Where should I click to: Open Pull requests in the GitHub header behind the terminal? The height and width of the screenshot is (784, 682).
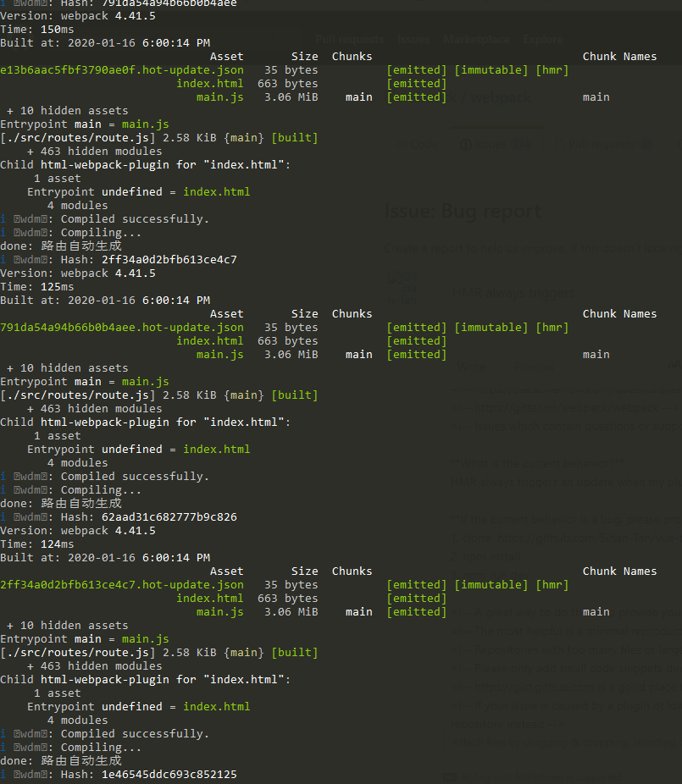point(349,40)
